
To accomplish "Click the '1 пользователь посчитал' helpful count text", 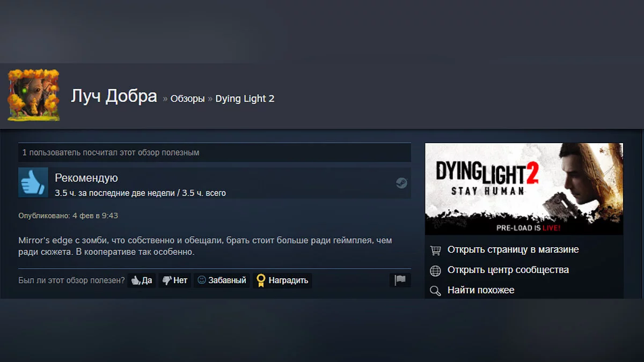I will [111, 153].
